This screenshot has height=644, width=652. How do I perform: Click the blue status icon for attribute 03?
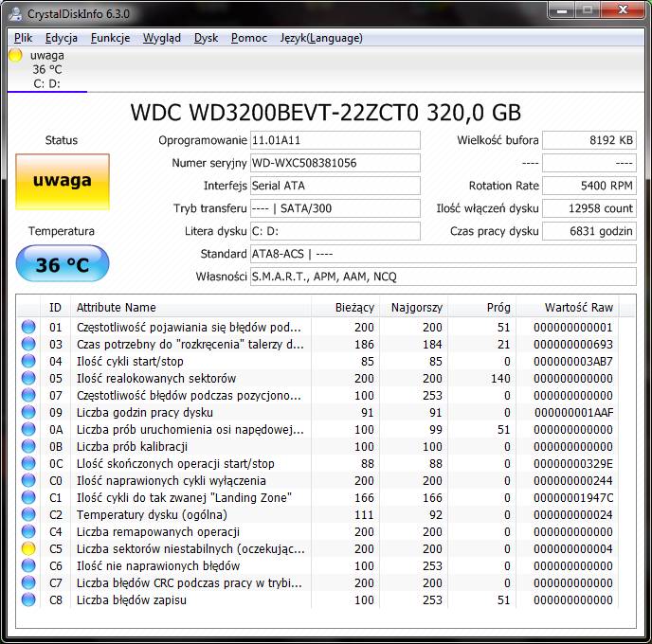(28, 344)
